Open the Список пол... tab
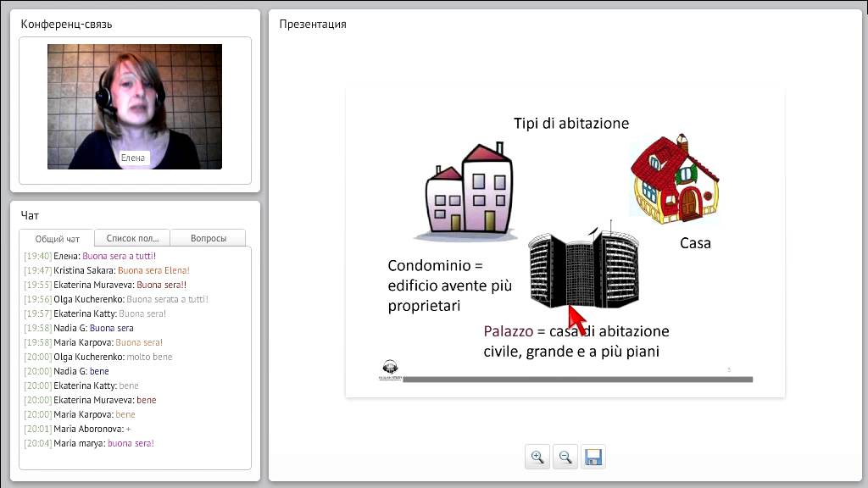868x488 pixels. click(x=132, y=238)
